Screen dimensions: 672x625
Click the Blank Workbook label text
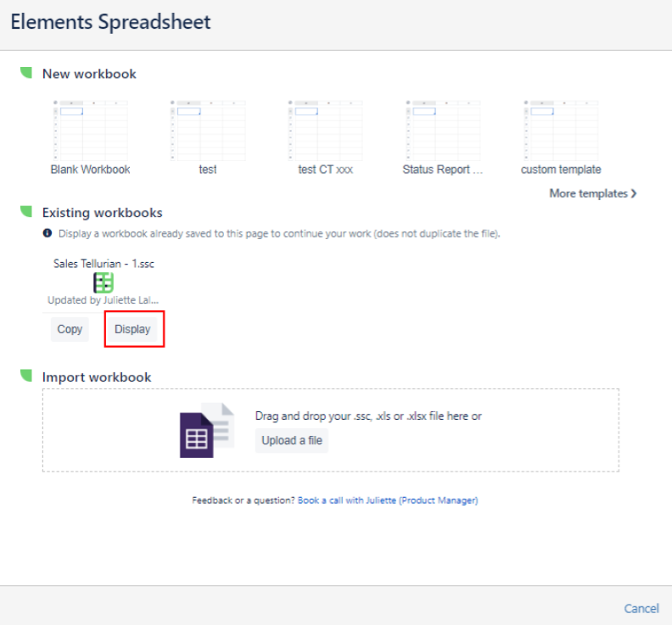coord(90,170)
